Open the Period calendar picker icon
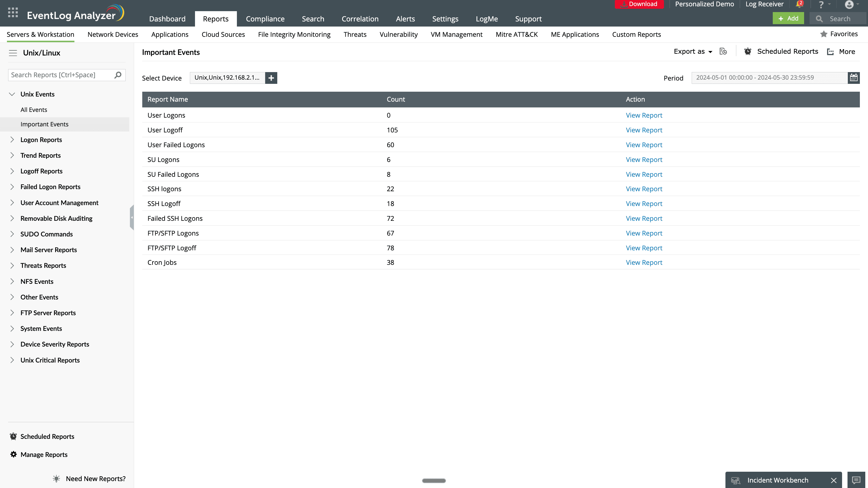 (853, 78)
